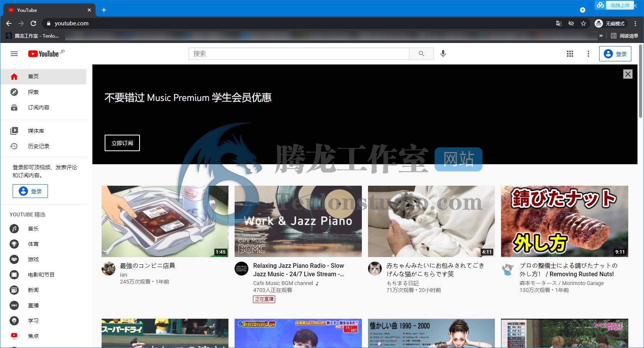Screen dimensions: 644x348
Task: Play cat wrapped in towel thumbnail
Action: (431, 221)
